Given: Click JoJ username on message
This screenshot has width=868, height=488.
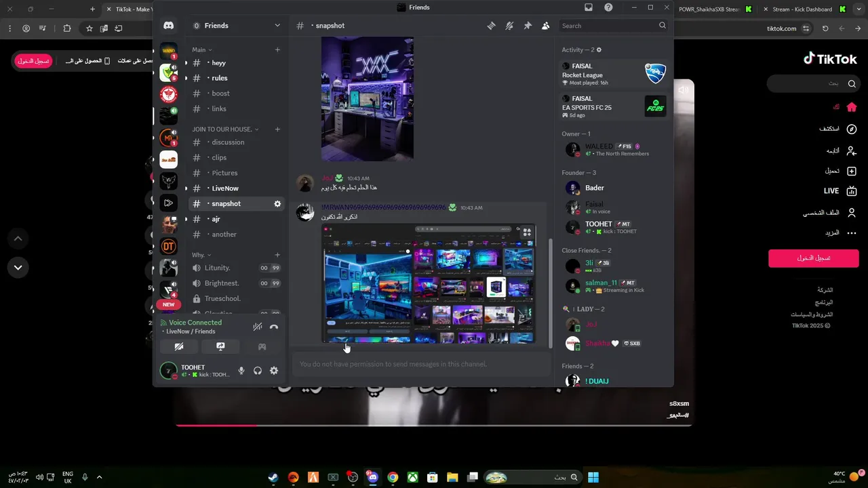Looking at the screenshot, I should click(x=327, y=178).
